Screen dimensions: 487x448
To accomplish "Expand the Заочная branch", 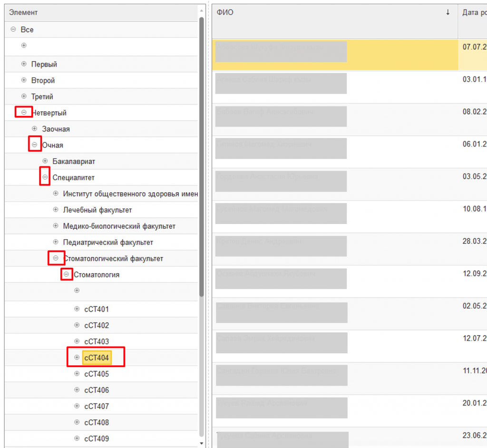I will pyautogui.click(x=34, y=128).
